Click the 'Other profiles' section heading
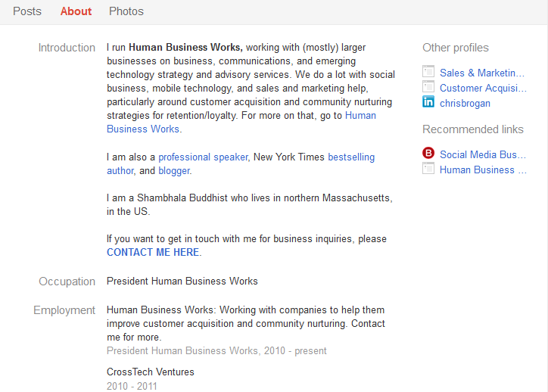The image size is (548, 392). coord(456,48)
